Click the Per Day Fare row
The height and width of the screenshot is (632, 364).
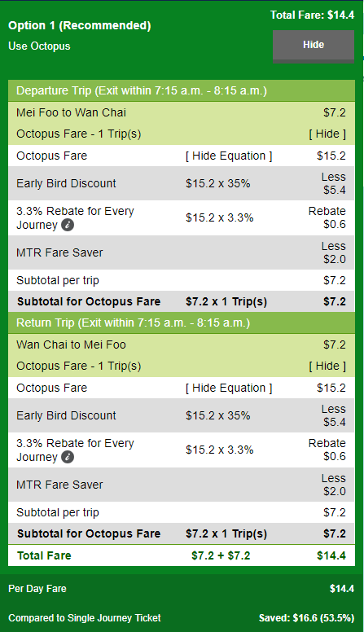point(182,589)
